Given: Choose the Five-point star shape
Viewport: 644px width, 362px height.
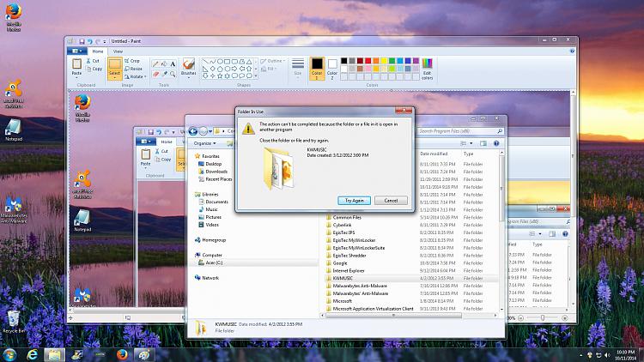Looking at the screenshot, I should (x=220, y=75).
